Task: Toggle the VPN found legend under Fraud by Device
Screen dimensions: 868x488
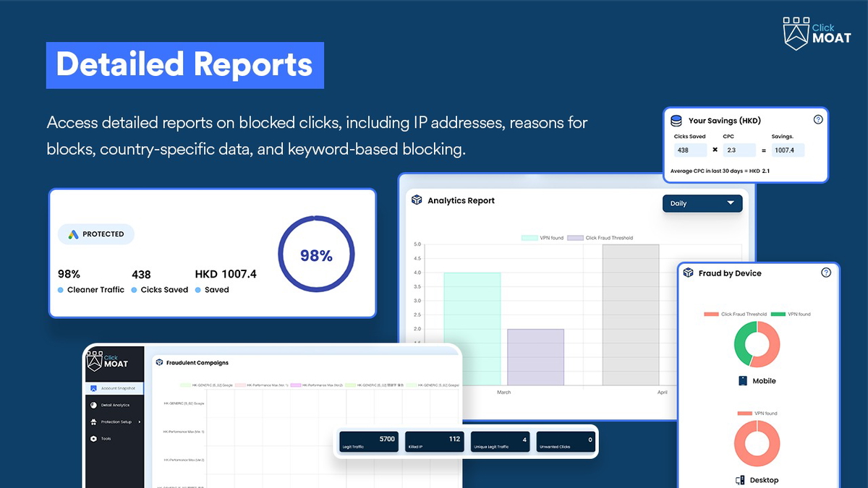Action: (800, 314)
